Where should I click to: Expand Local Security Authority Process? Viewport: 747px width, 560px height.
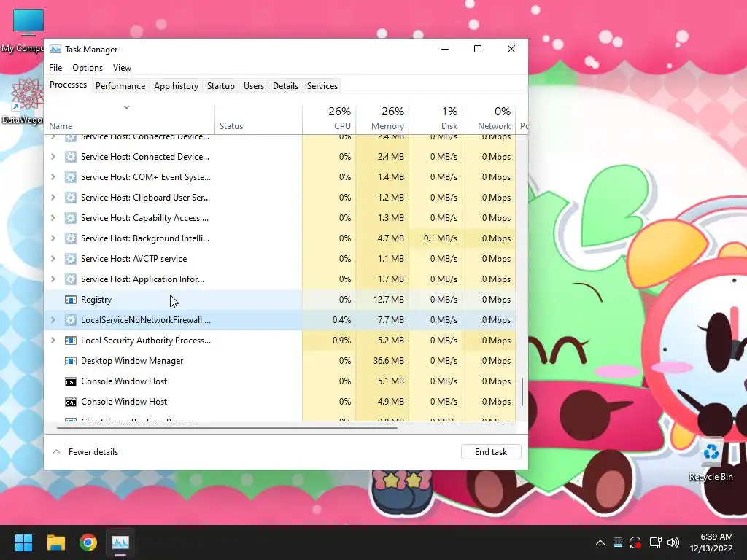[x=53, y=341]
